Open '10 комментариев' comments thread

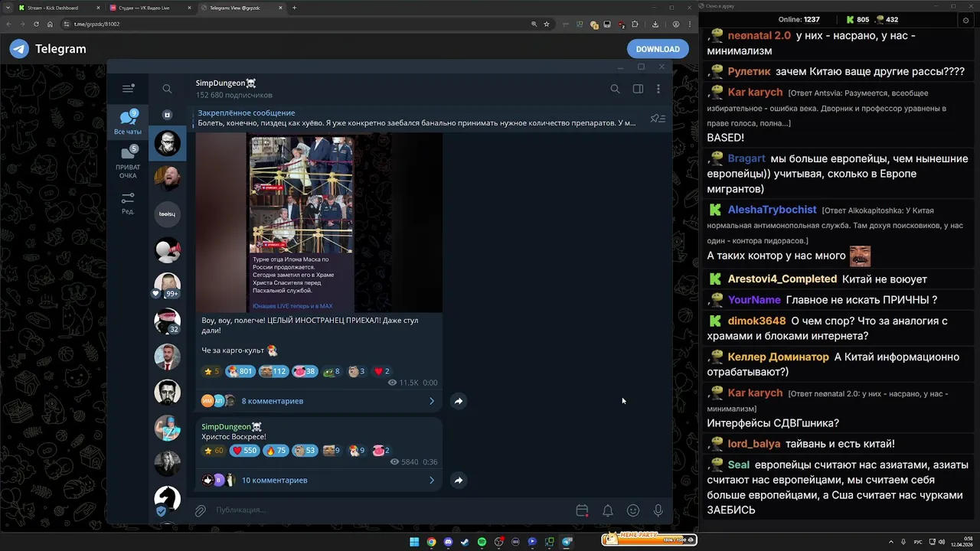coord(274,481)
